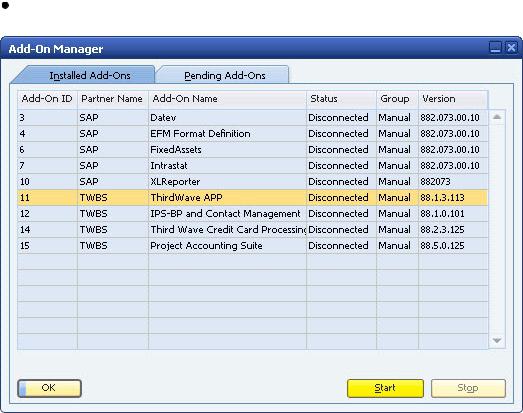Select the Project Accounting Suite add-on
This screenshot has width=523, height=413.
pyautogui.click(x=252, y=246)
